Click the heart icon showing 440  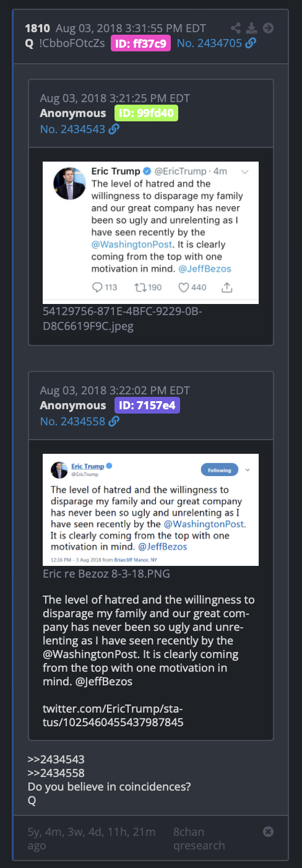pyautogui.click(x=183, y=287)
